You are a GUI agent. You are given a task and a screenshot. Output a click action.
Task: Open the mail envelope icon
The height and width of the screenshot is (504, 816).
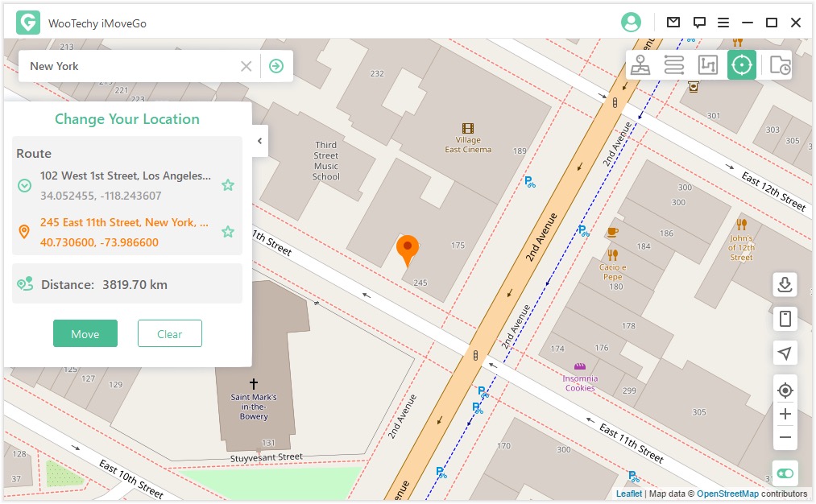673,22
